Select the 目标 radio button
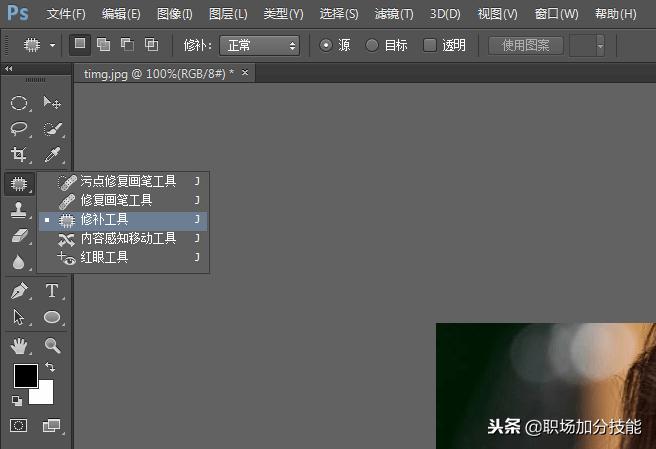The width and height of the screenshot is (656, 449). (372, 45)
